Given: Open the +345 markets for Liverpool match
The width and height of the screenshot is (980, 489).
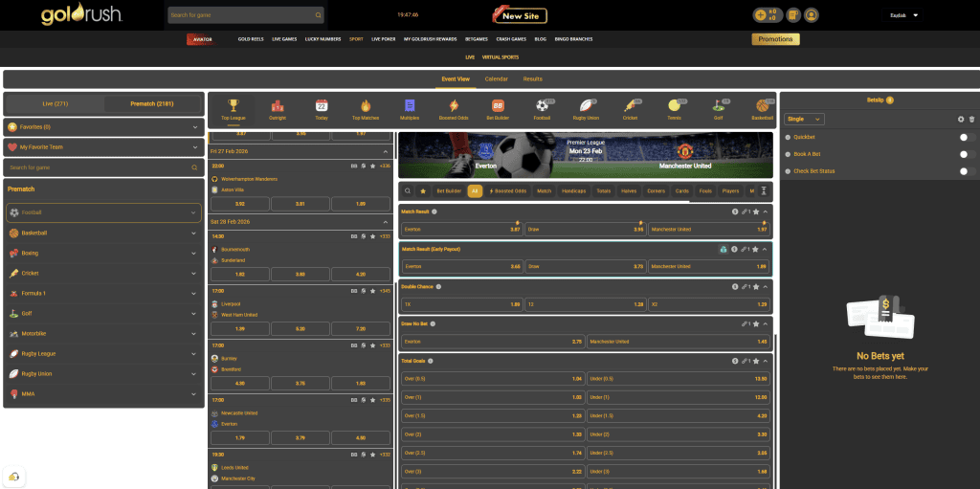Looking at the screenshot, I should click(x=386, y=291).
